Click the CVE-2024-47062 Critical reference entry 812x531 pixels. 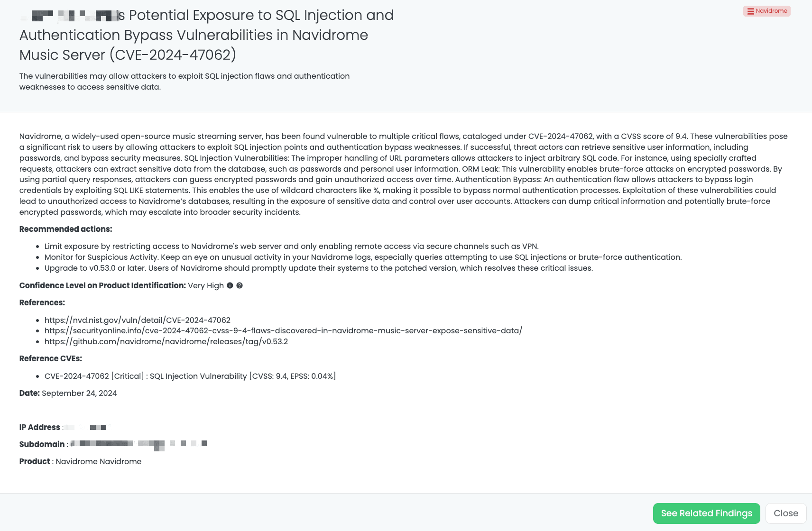point(190,376)
